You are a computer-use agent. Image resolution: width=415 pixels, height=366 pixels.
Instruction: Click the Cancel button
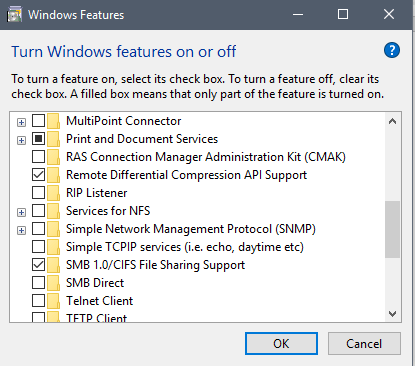click(x=364, y=343)
